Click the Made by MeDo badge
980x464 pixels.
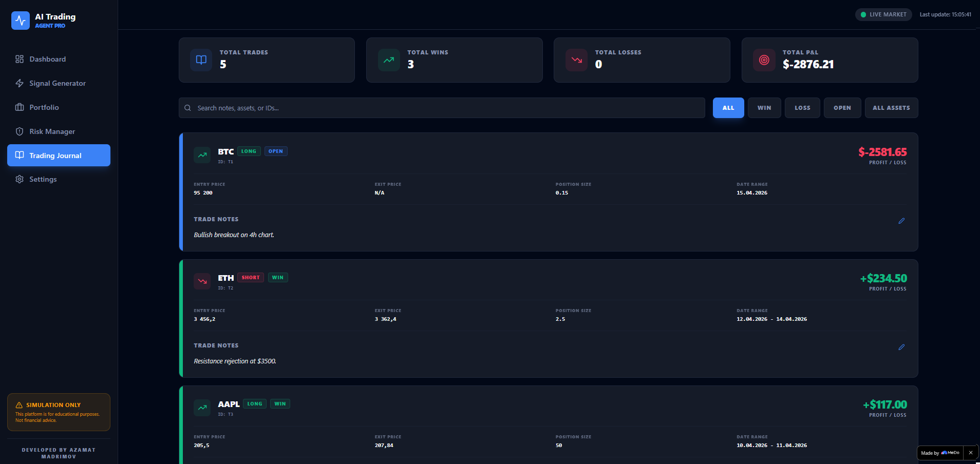click(940, 453)
